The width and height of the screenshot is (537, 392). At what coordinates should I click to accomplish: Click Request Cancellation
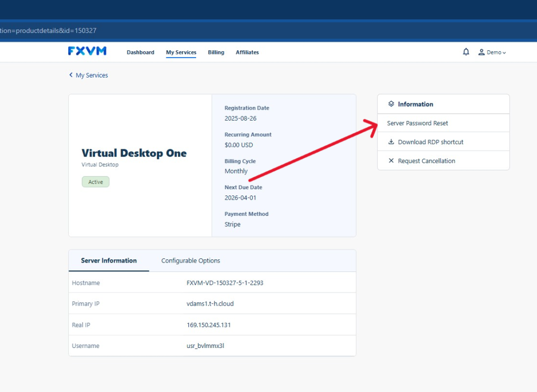(426, 161)
